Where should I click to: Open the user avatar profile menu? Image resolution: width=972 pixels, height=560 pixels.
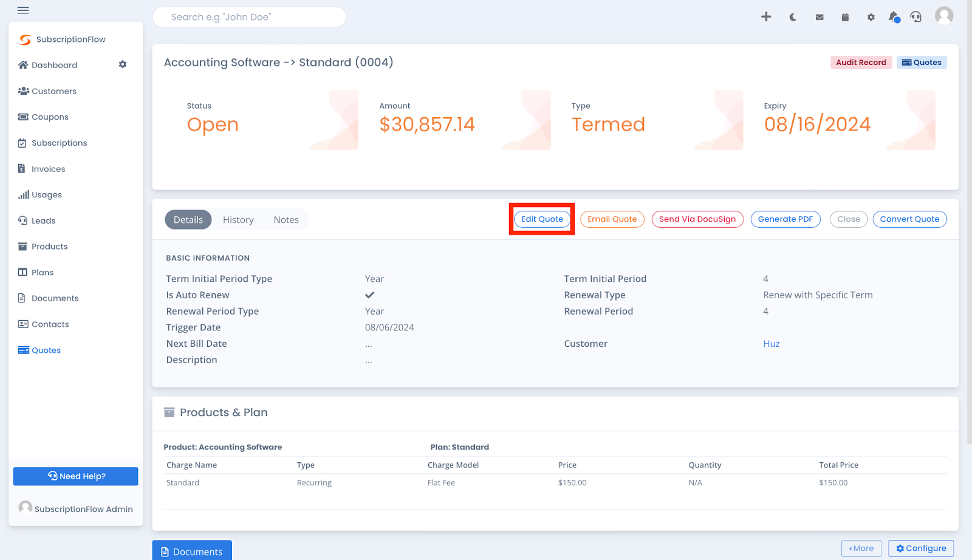click(944, 16)
